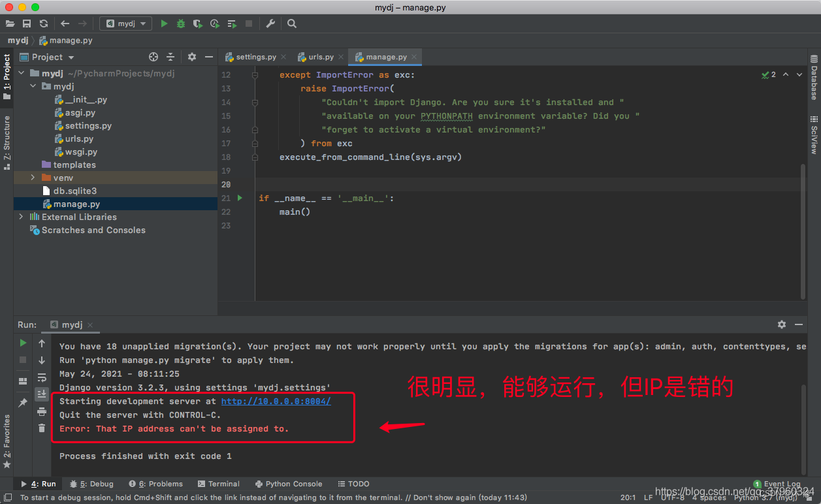Run mydj with Coverage icon
This screenshot has width=821, height=504.
197,23
